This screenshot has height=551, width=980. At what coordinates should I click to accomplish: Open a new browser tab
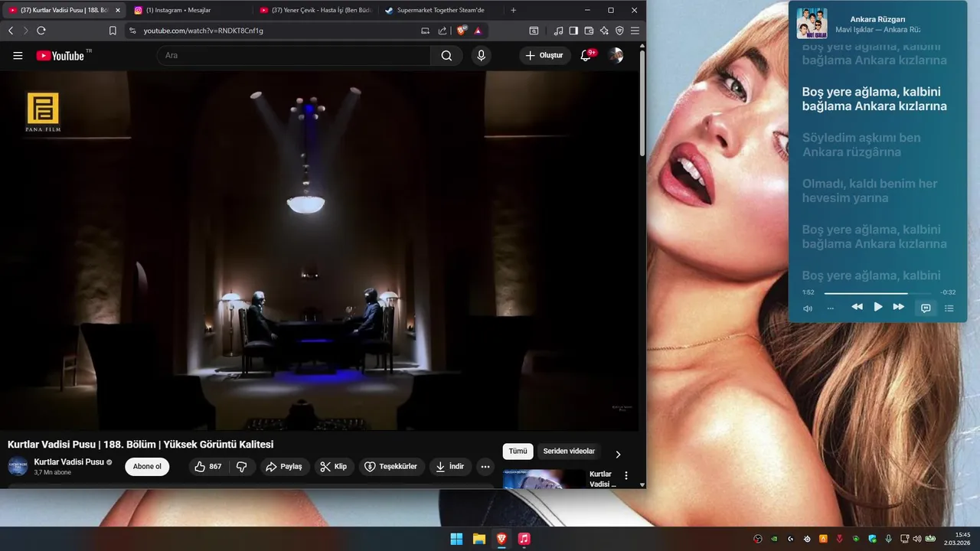pyautogui.click(x=513, y=10)
